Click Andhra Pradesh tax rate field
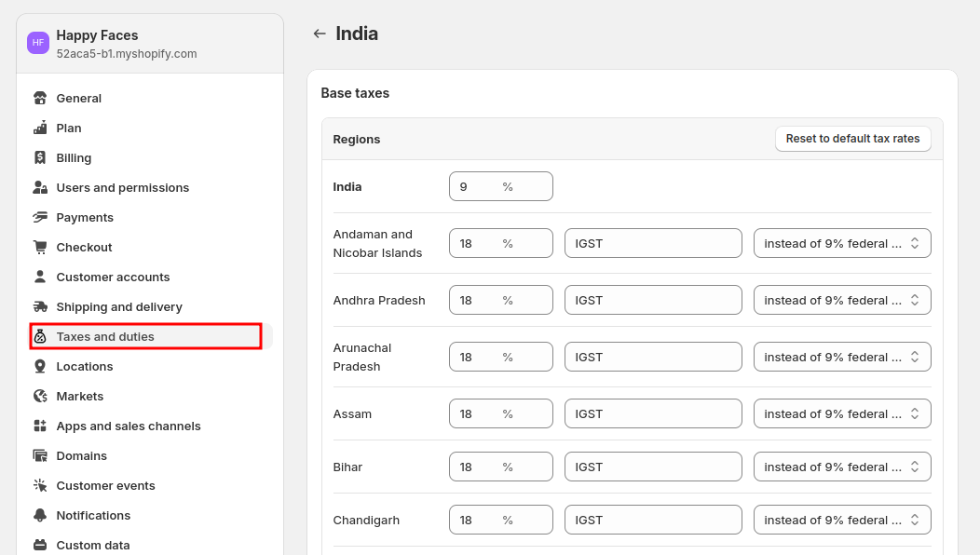 coord(500,300)
